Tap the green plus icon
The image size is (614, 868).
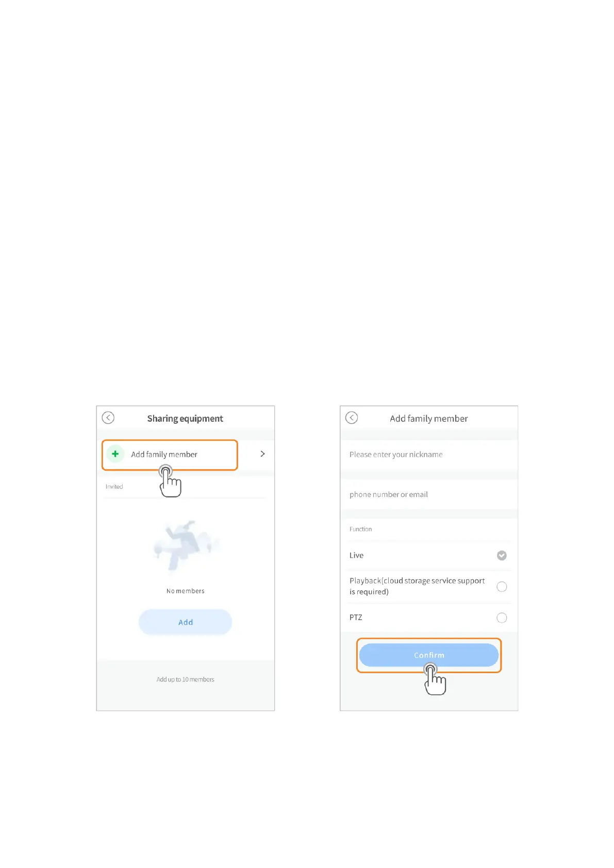[115, 454]
